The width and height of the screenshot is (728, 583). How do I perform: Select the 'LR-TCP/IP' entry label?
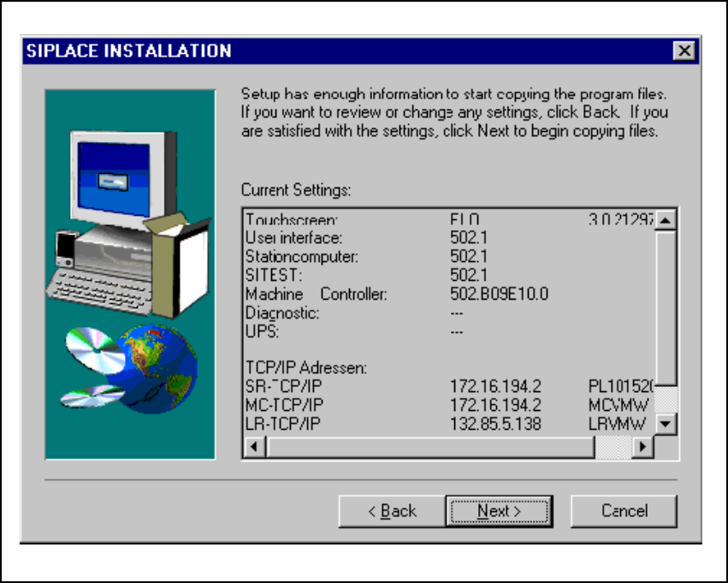pyautogui.click(x=283, y=424)
